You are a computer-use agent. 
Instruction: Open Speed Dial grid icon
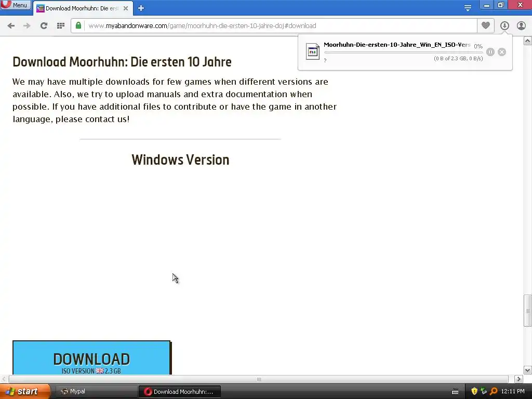click(x=61, y=26)
